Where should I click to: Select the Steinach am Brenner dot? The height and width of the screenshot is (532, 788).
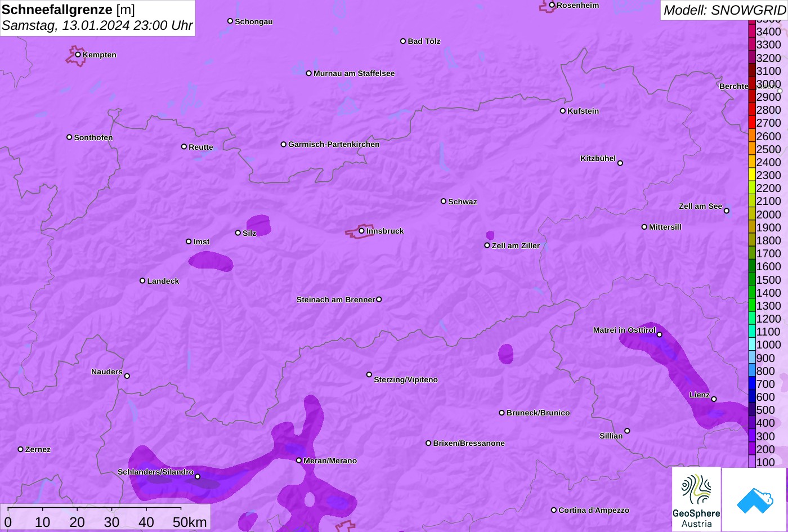tap(379, 299)
